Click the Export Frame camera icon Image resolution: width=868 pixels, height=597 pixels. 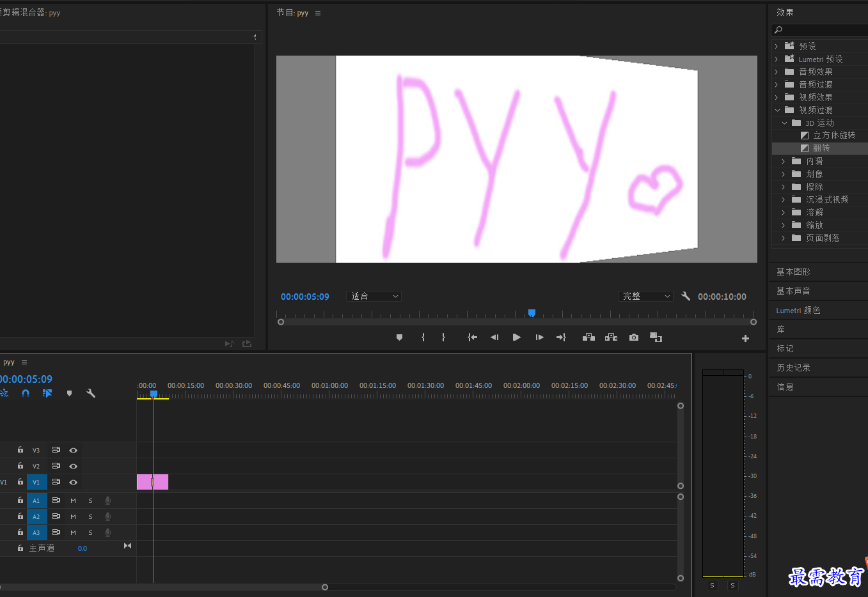point(634,337)
